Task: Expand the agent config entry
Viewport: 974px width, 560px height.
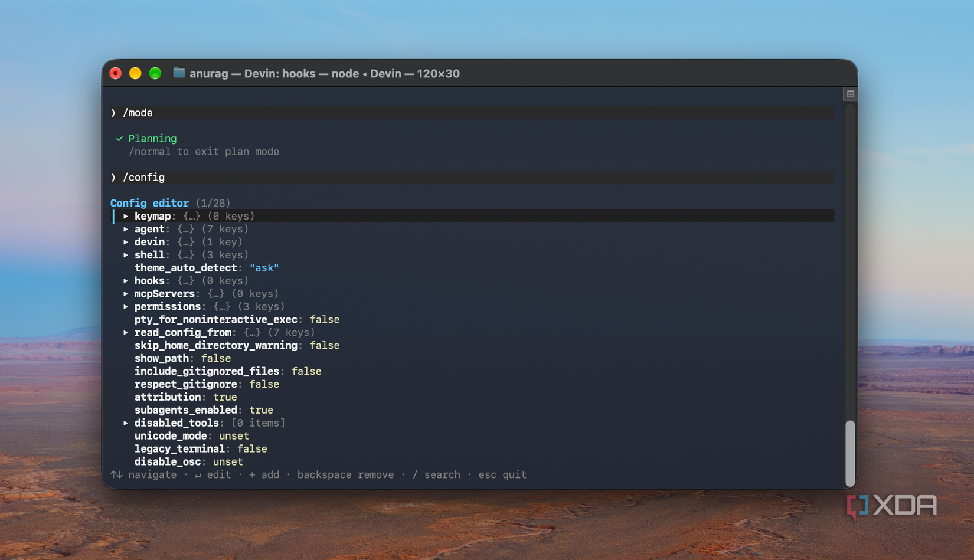Action: coord(126,229)
